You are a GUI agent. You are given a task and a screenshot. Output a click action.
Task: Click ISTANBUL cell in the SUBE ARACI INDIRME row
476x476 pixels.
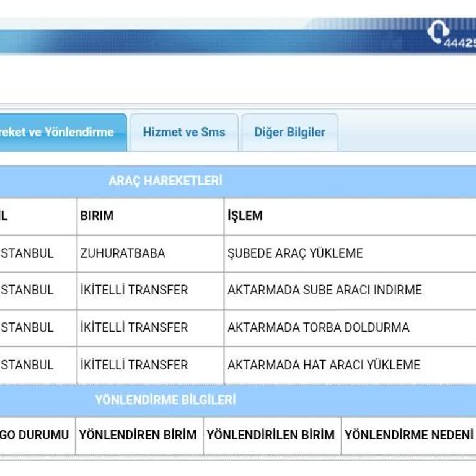click(x=38, y=291)
